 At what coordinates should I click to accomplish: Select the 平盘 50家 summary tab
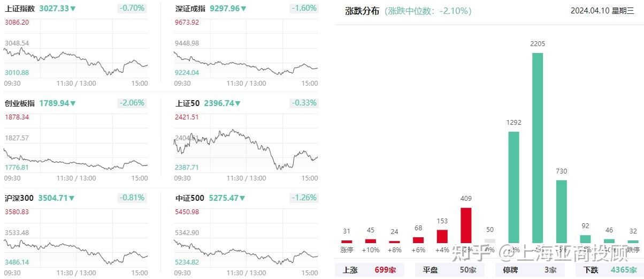449,270
